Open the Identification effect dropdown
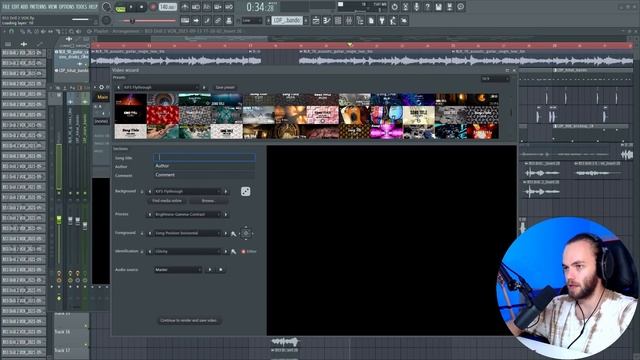 pyautogui.click(x=187, y=251)
